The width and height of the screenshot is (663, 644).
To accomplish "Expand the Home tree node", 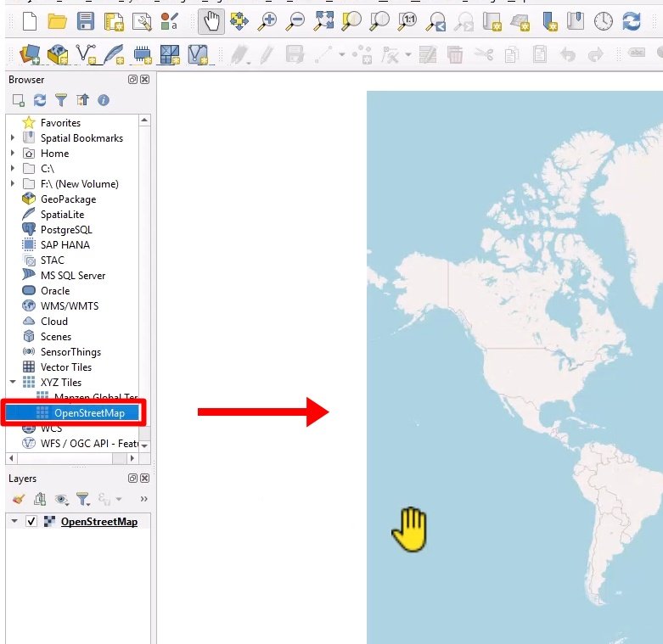I will coord(13,153).
